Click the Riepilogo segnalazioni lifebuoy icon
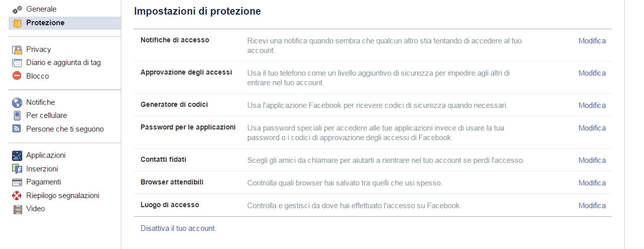Viewport: 644px width, 249px height. pyautogui.click(x=17, y=196)
